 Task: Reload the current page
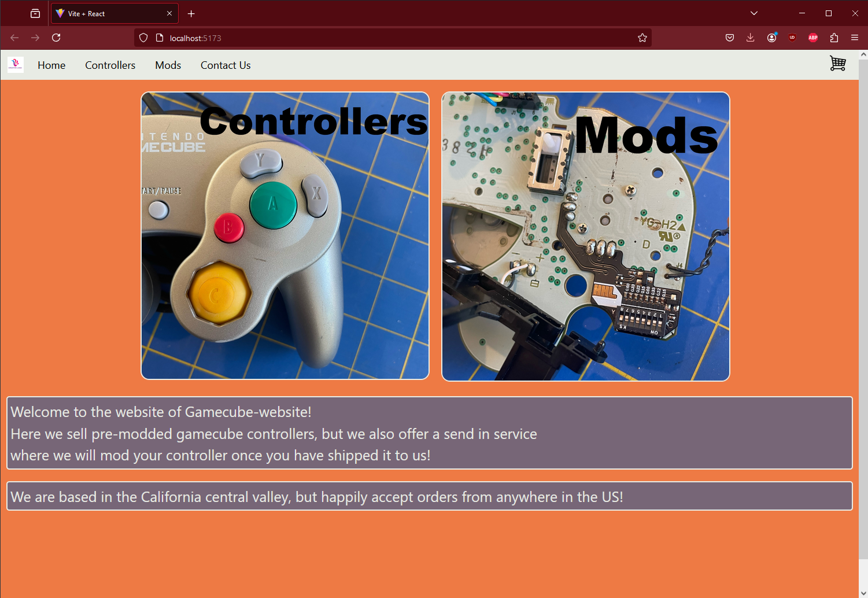[56, 38]
